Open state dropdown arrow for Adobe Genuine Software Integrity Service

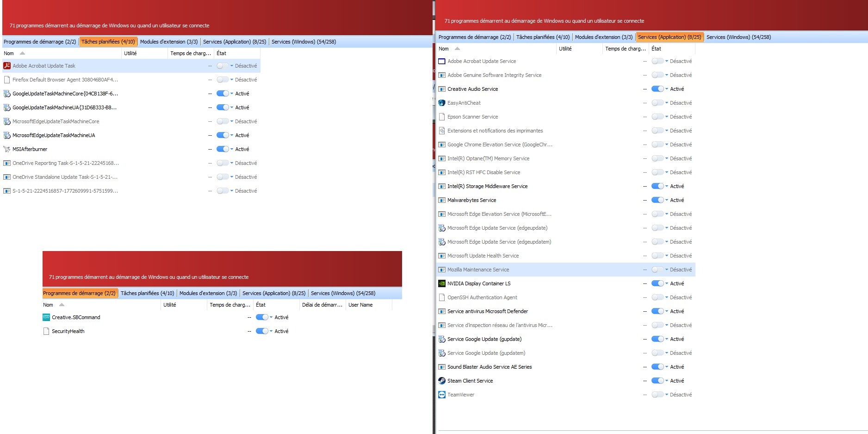point(667,75)
